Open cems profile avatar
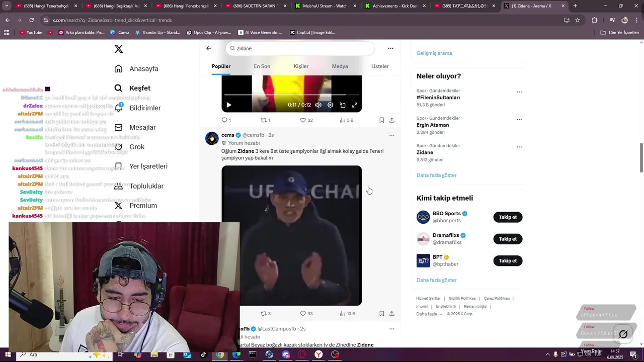Screen dimensions: 644x362 (212, 138)
